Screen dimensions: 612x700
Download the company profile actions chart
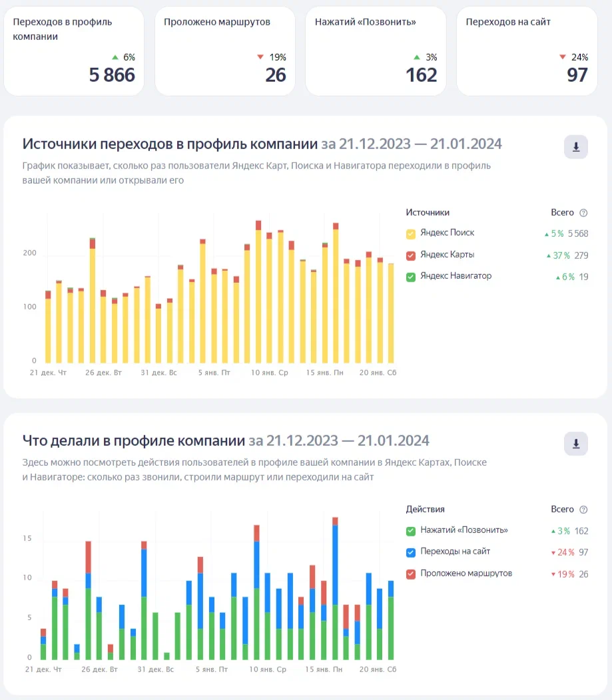(575, 443)
